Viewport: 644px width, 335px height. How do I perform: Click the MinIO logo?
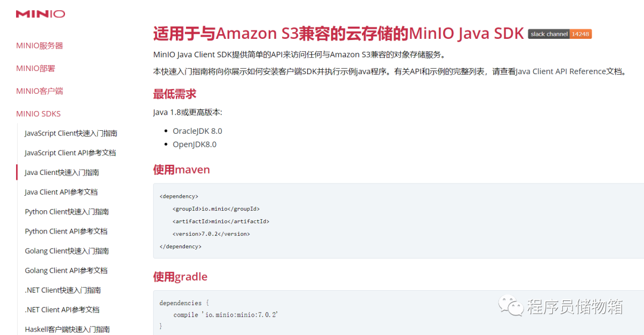41,14
